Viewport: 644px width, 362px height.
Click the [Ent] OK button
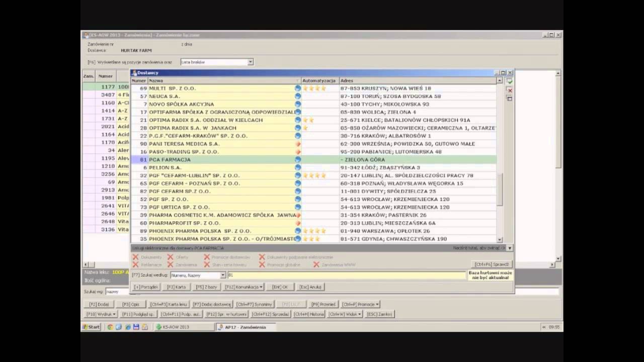pyautogui.click(x=280, y=287)
